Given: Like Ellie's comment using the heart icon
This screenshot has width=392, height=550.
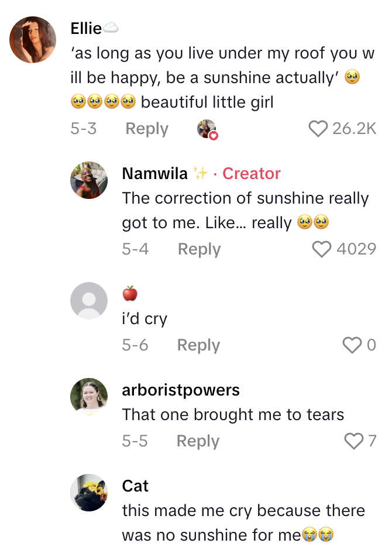Looking at the screenshot, I should tap(318, 129).
